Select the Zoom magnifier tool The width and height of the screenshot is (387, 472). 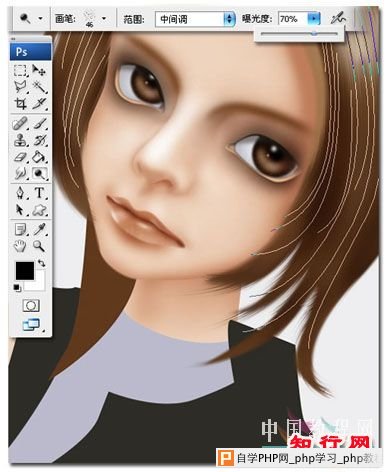click(39, 246)
